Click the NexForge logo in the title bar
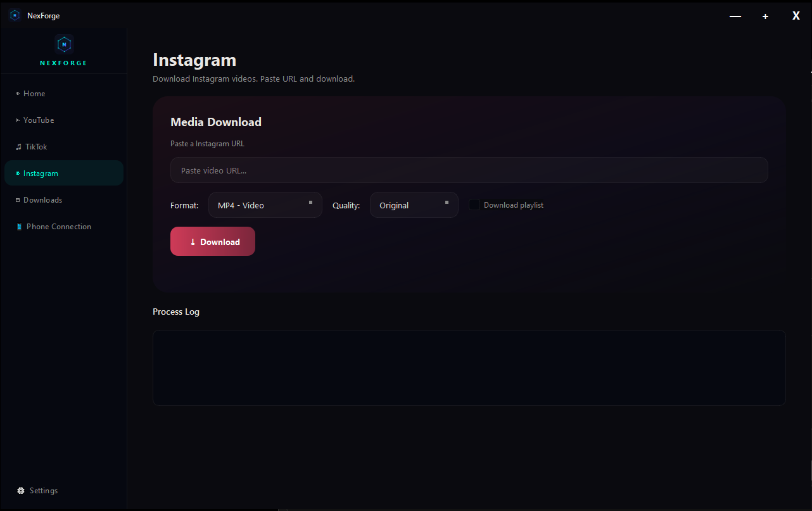The width and height of the screenshot is (812, 511). [15, 15]
